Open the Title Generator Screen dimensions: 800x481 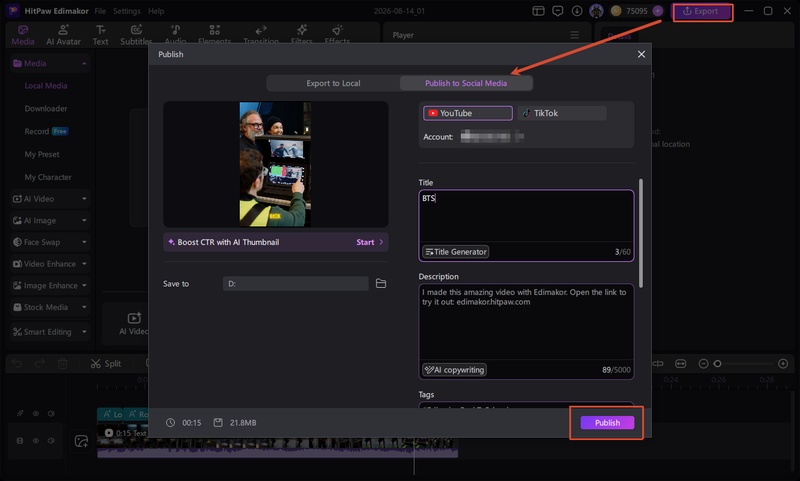(x=456, y=251)
